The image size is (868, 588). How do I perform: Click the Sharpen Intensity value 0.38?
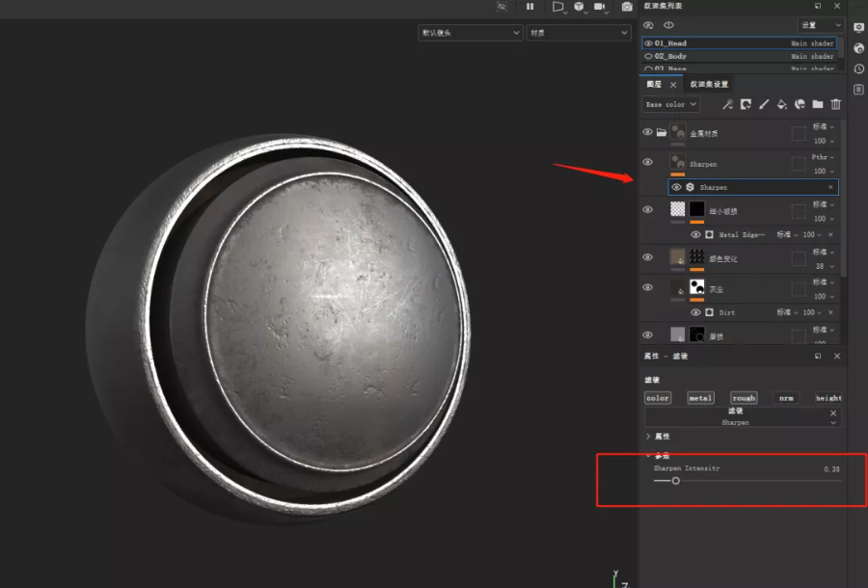pyautogui.click(x=831, y=469)
